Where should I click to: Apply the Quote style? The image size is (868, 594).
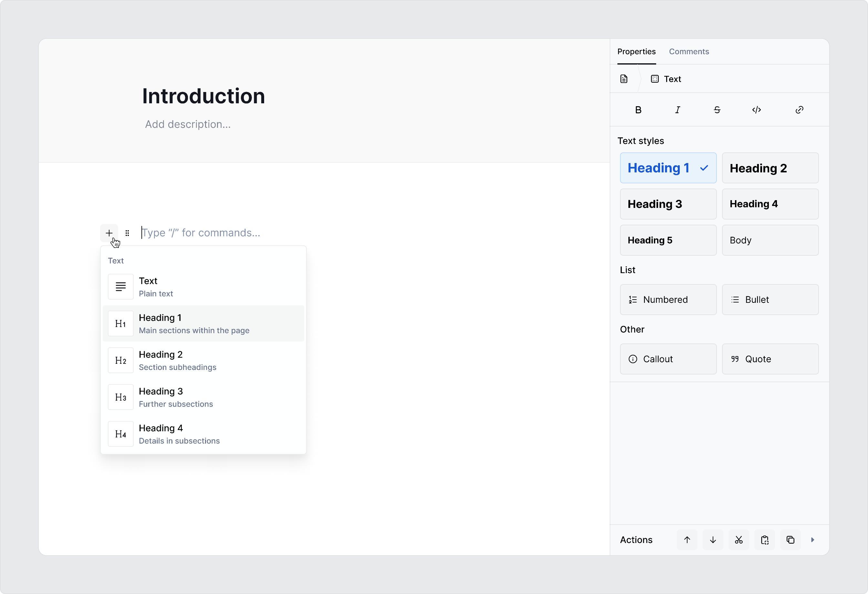point(770,359)
